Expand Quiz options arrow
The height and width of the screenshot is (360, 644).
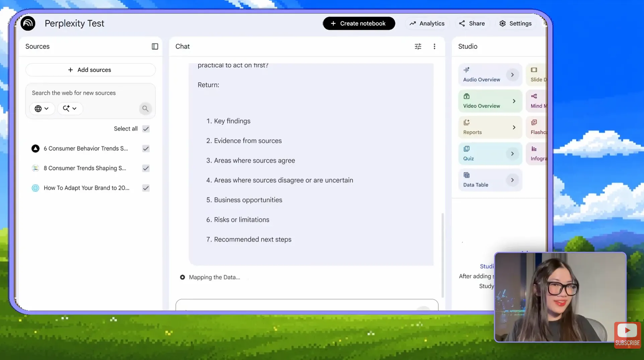click(512, 154)
